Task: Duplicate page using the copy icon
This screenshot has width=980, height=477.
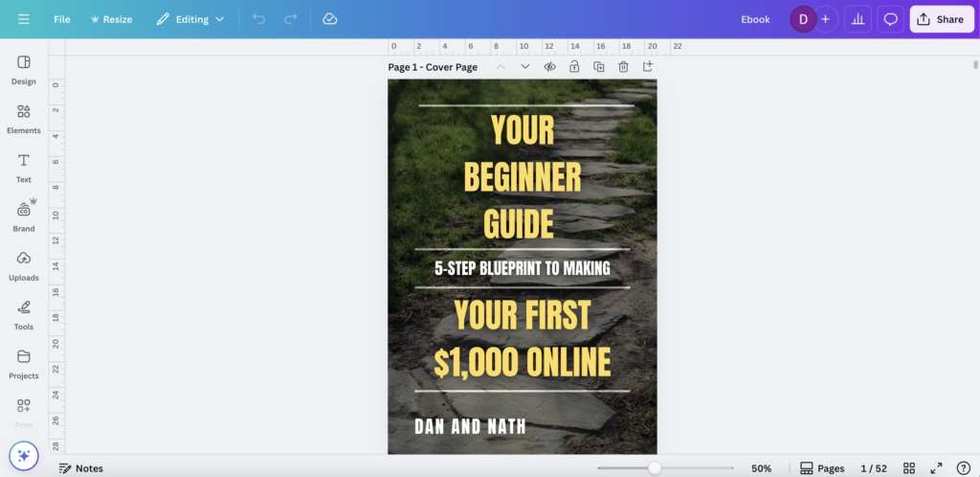Action: [599, 67]
